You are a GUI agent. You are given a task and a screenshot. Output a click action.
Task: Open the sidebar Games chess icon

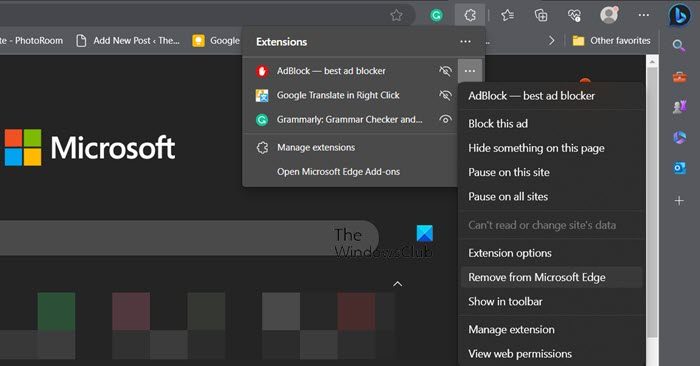pyautogui.click(x=679, y=107)
